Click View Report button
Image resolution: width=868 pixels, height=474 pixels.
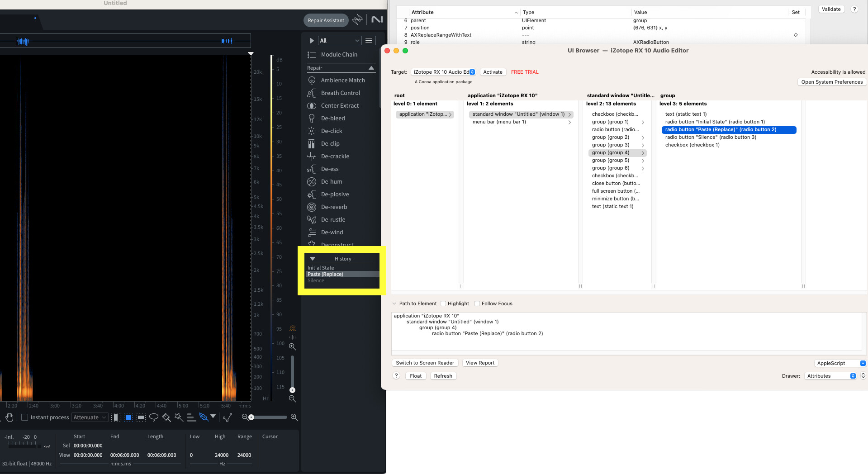(480, 363)
